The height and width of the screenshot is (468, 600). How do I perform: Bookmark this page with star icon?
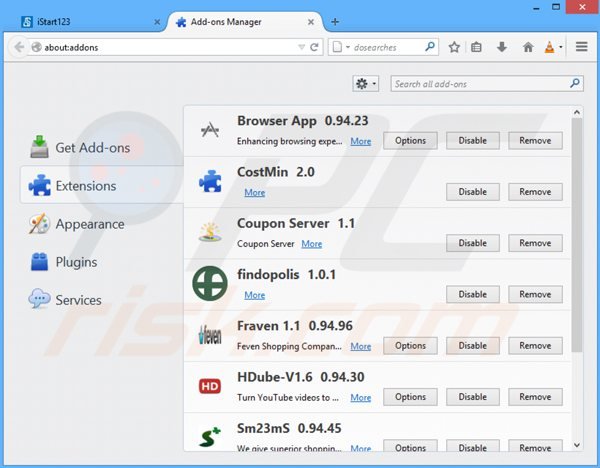point(454,47)
